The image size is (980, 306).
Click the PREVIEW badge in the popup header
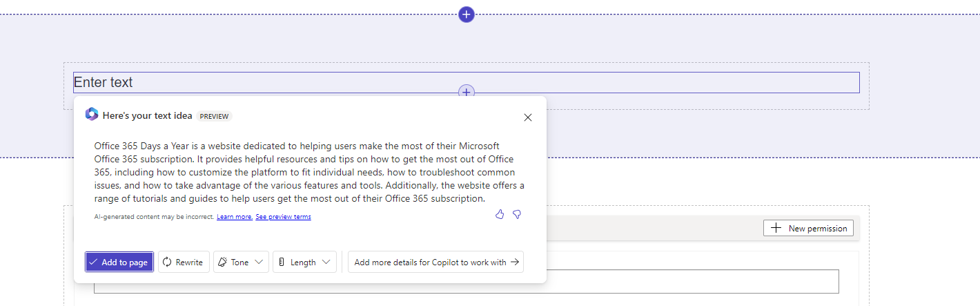point(214,116)
